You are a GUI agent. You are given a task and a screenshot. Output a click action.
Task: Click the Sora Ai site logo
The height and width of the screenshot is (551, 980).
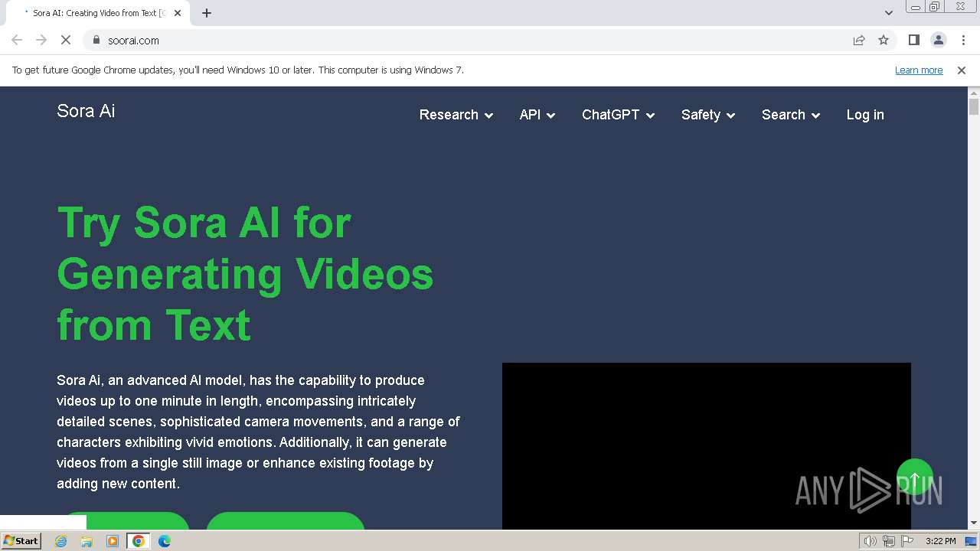86,111
